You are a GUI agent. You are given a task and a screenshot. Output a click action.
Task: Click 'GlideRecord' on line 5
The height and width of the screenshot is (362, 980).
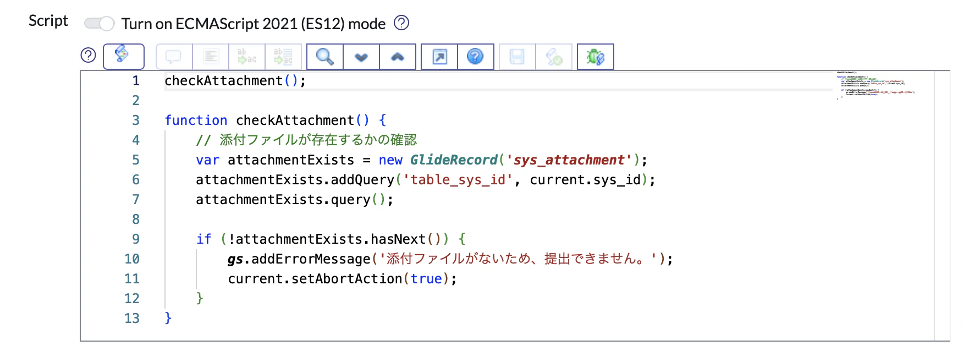454,160
